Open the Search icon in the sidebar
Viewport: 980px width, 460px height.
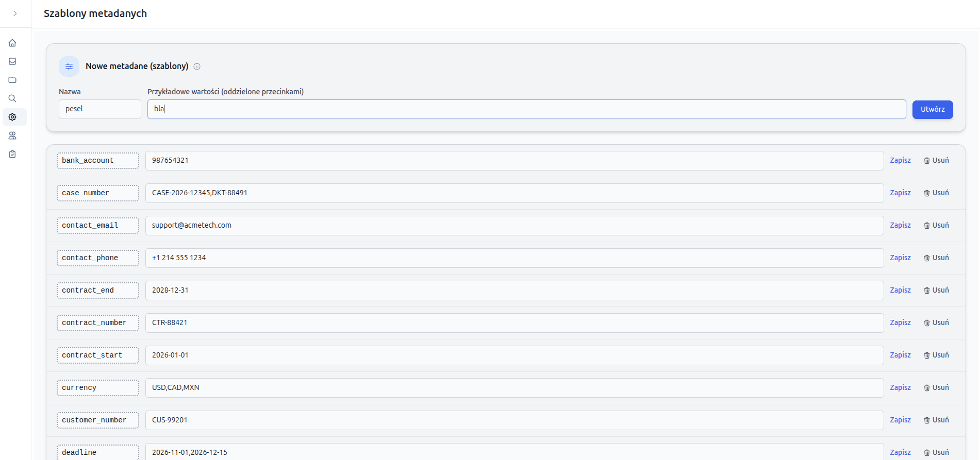tap(12, 98)
